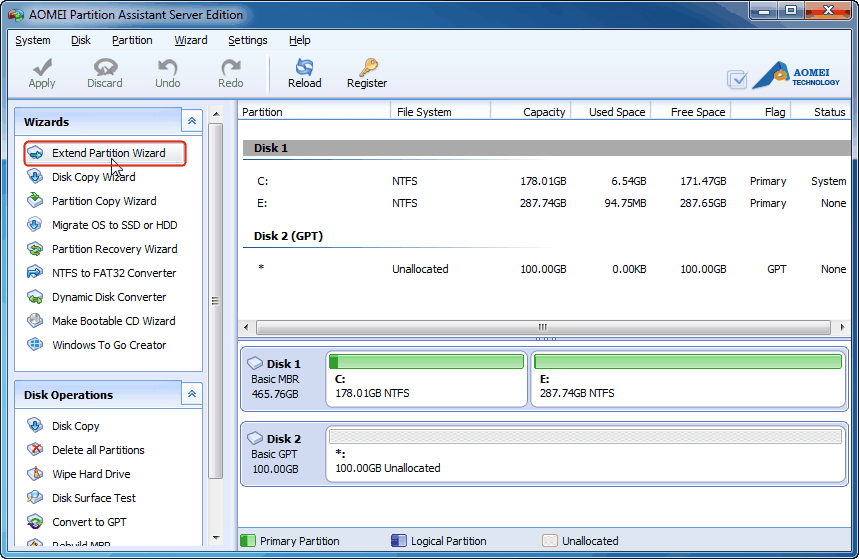Click the Disk Copy operation icon
This screenshot has height=559, width=859.
point(35,425)
